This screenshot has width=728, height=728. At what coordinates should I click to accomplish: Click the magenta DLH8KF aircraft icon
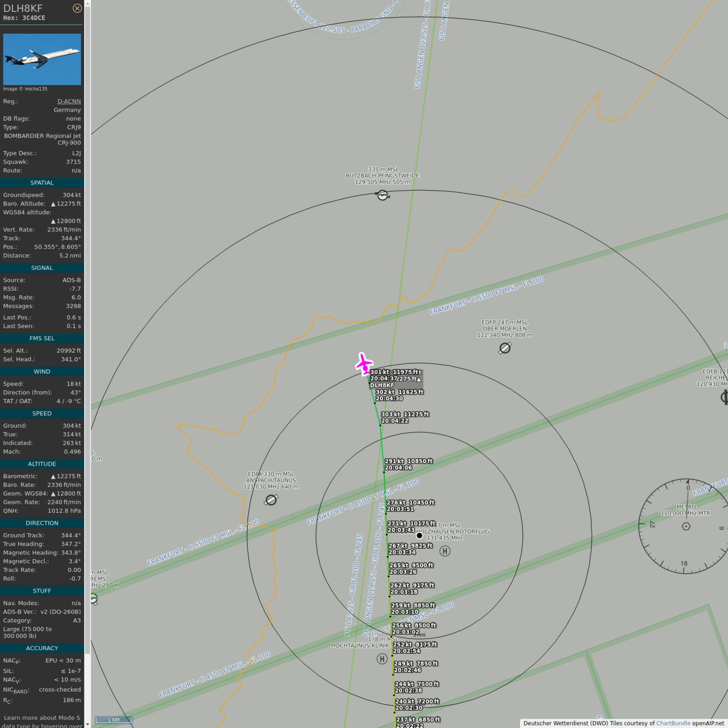pyautogui.click(x=363, y=363)
